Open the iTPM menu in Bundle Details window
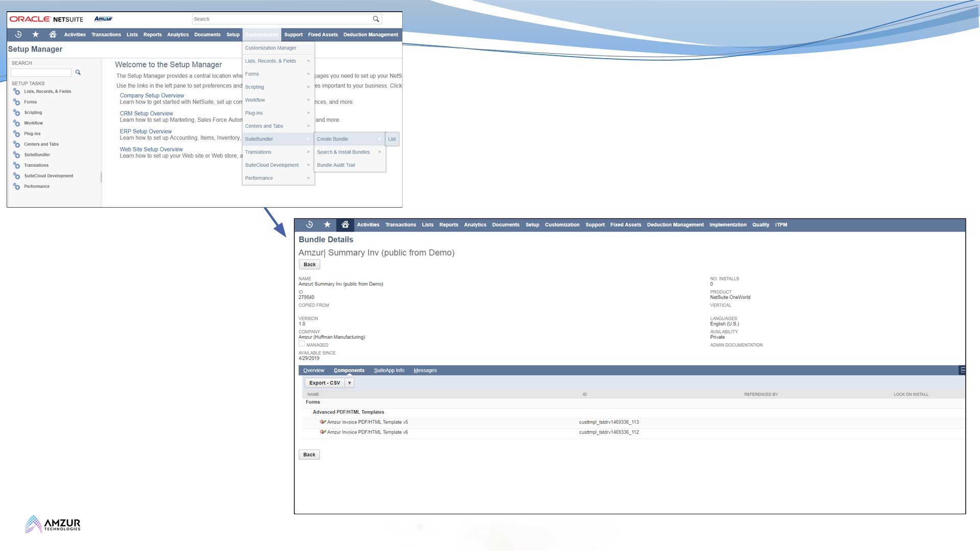The image size is (980, 551). pos(781,224)
